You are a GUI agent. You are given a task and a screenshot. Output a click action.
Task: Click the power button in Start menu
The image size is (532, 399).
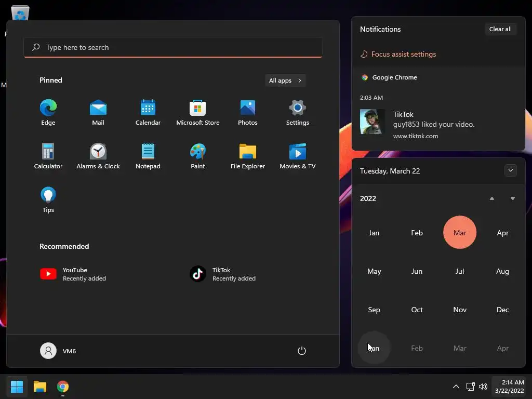coord(302,351)
